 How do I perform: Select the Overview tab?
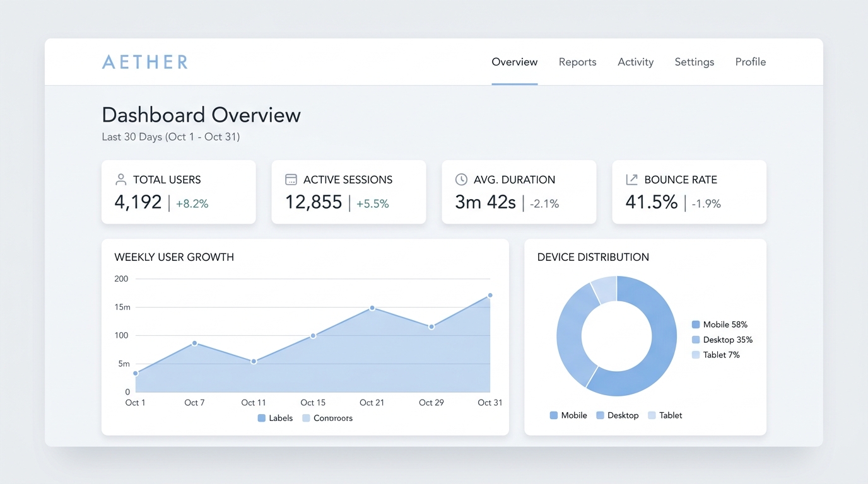pos(514,62)
